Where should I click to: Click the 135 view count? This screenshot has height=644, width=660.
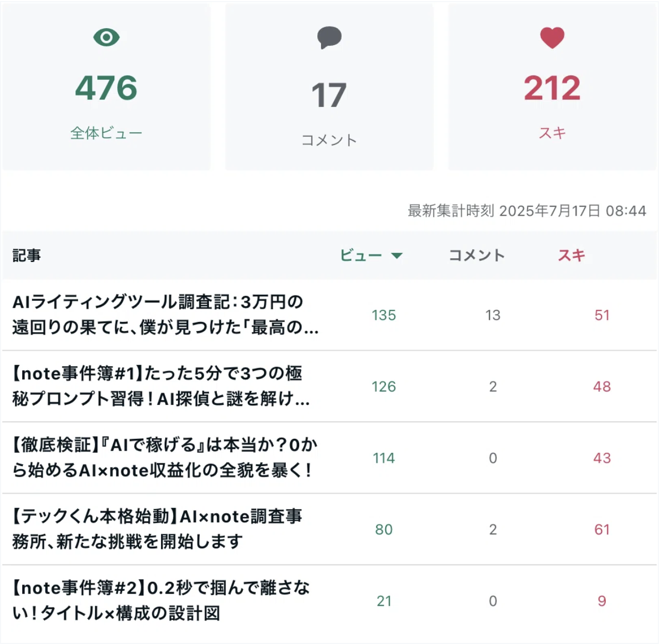coord(384,315)
